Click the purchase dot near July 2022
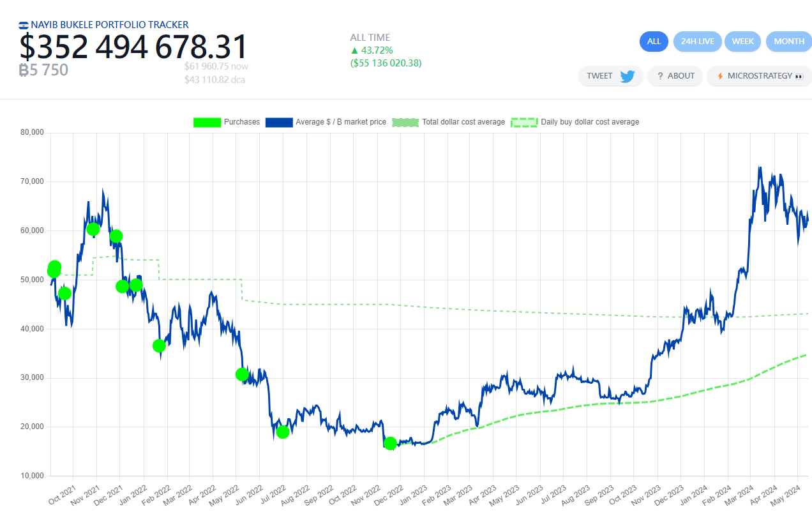 [x=283, y=432]
